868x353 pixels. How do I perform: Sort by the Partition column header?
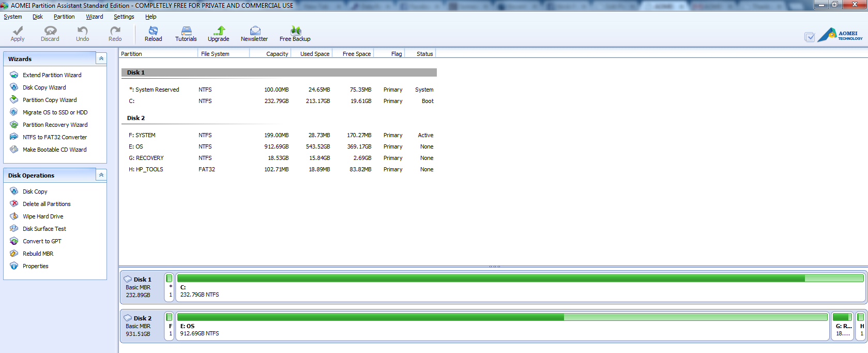[x=158, y=54]
